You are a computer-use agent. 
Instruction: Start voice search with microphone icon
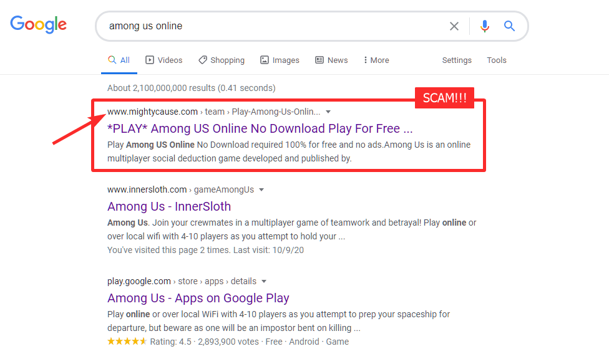coord(485,26)
